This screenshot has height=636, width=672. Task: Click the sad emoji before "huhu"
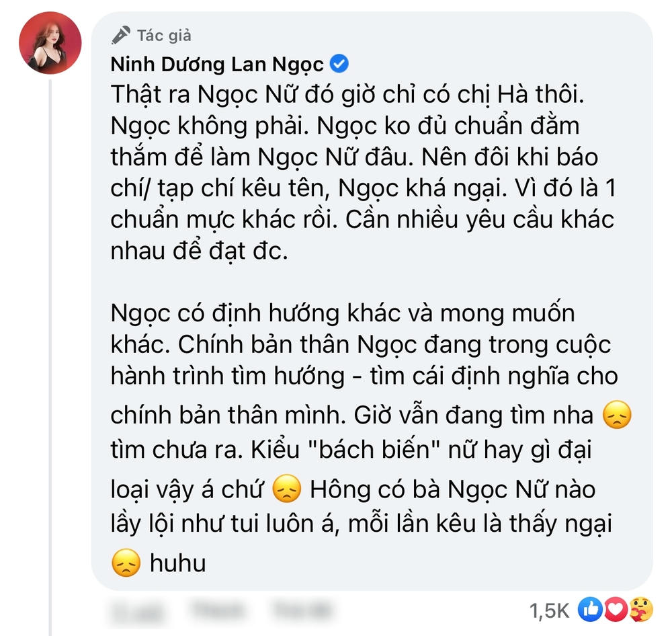tap(126, 563)
